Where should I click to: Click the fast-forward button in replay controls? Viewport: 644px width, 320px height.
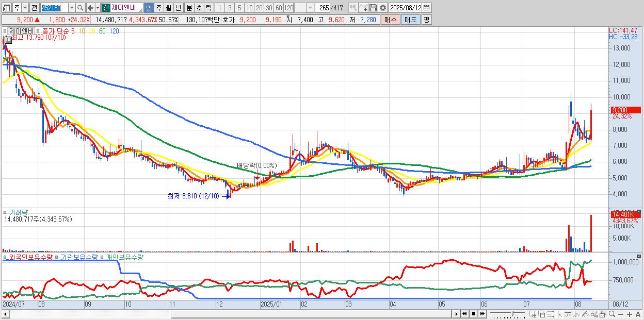482,314
